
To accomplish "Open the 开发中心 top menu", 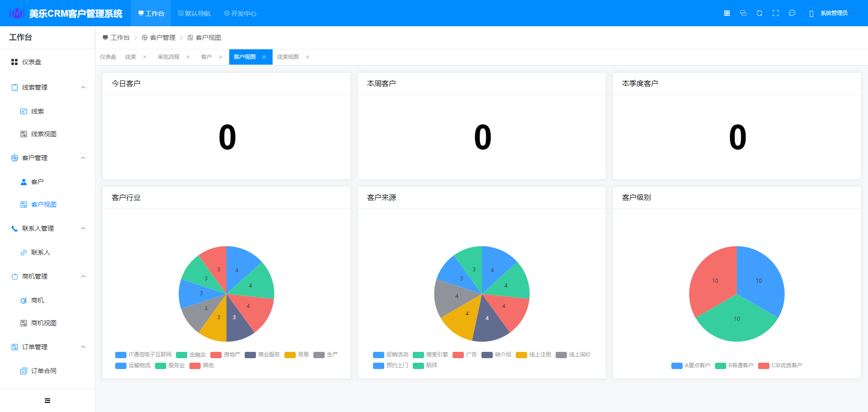I will pos(241,14).
